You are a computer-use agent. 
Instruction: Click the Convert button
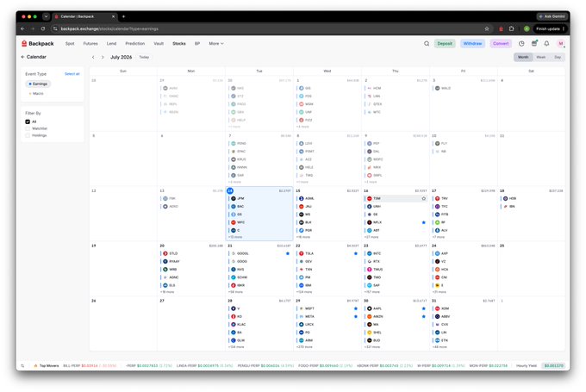(501, 44)
